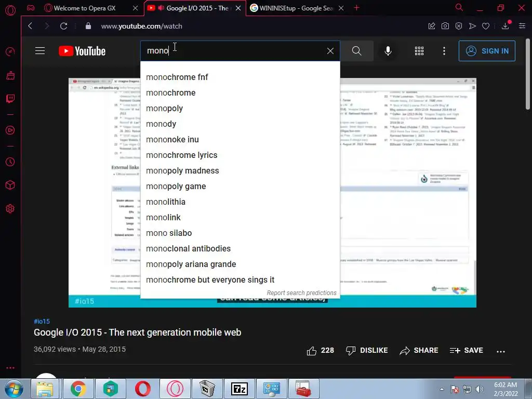Open YouTube hamburger guide menu
The image size is (532, 399).
[x=40, y=51]
